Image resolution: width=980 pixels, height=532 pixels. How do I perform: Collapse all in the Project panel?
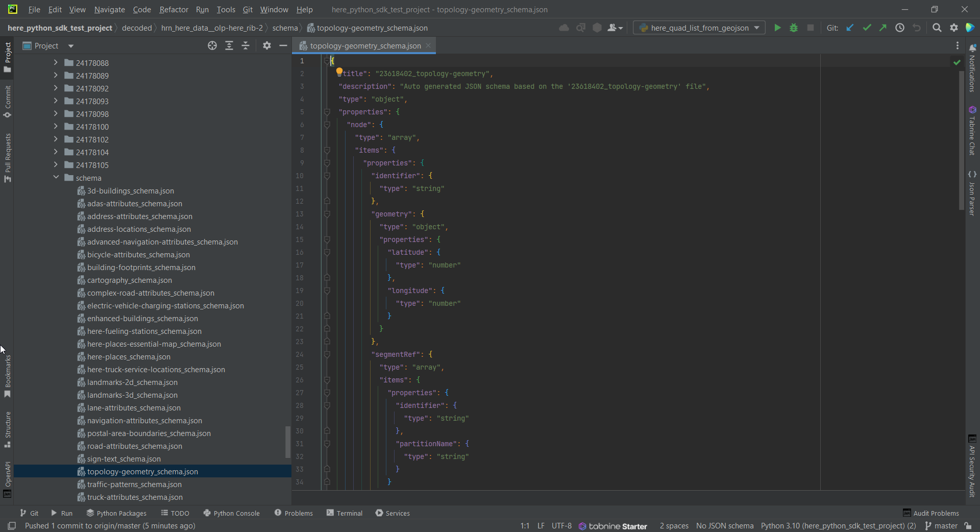(x=246, y=46)
